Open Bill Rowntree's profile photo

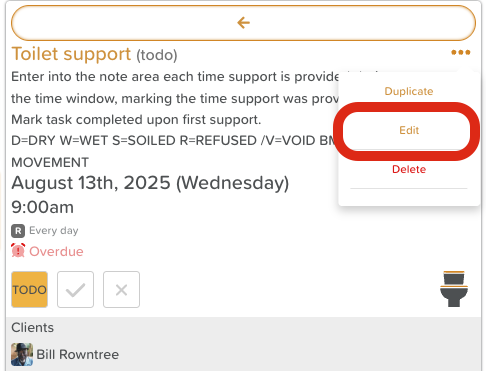click(x=22, y=354)
